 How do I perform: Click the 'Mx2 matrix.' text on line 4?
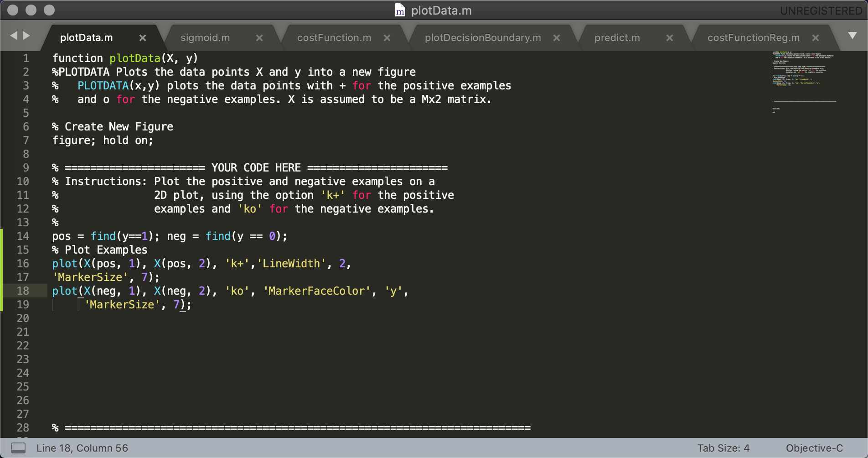tap(456, 99)
